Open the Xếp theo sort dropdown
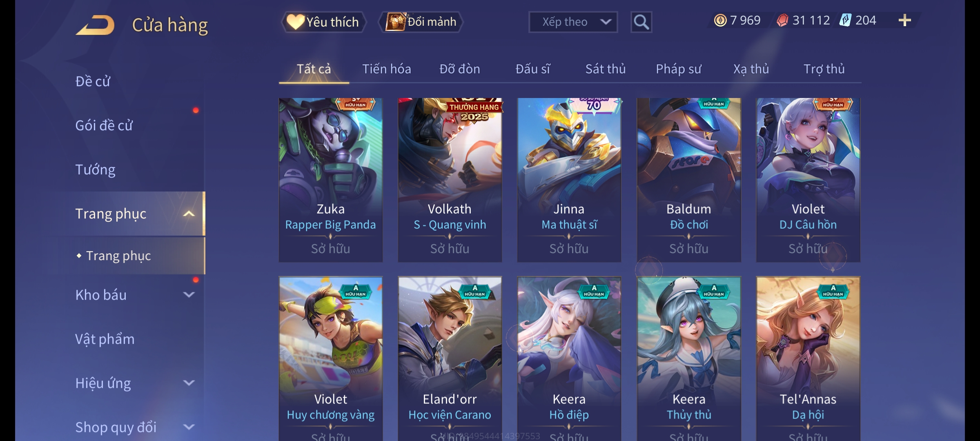 tap(573, 22)
